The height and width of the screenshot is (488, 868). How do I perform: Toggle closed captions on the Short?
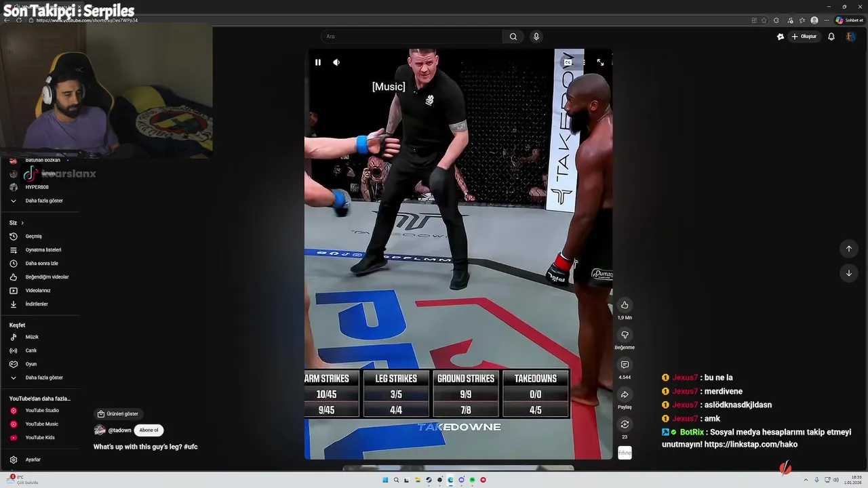point(568,62)
